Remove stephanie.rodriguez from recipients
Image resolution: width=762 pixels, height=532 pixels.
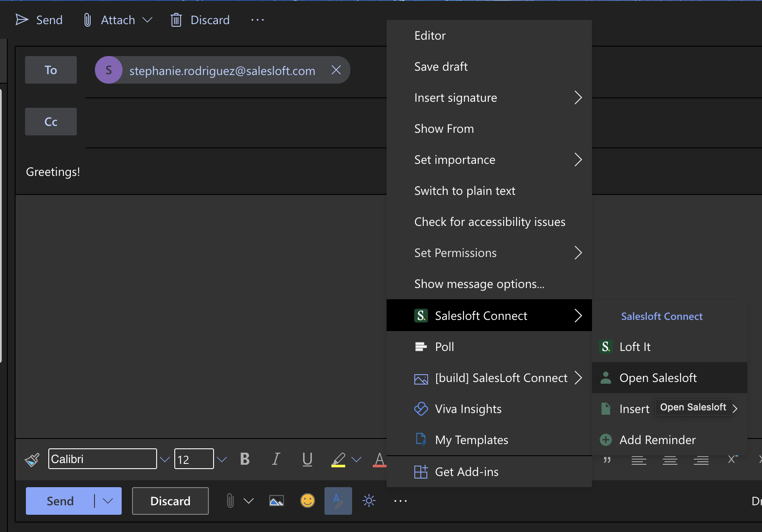pos(336,70)
